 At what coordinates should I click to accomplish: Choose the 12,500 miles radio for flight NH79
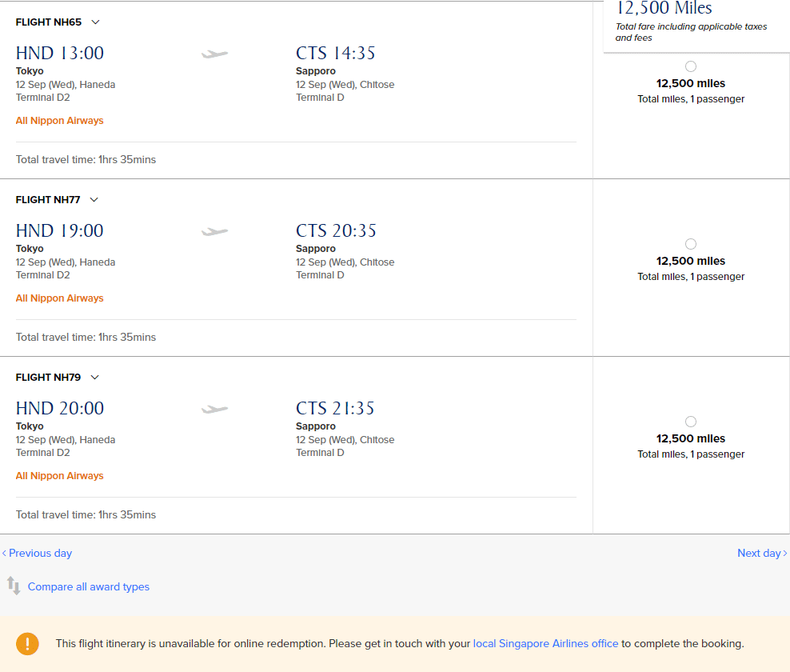coord(691,422)
